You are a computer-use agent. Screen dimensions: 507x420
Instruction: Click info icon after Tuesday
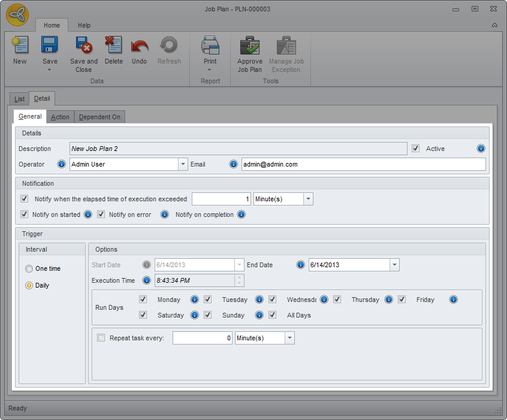click(259, 300)
